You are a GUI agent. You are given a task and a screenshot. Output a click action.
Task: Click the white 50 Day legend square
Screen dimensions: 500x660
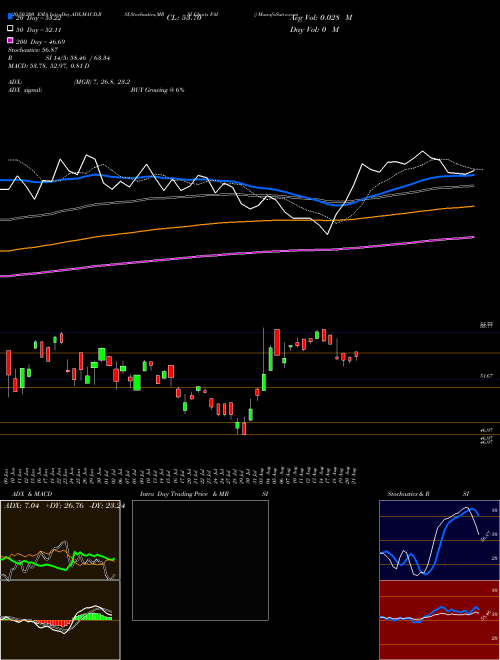click(x=10, y=29)
